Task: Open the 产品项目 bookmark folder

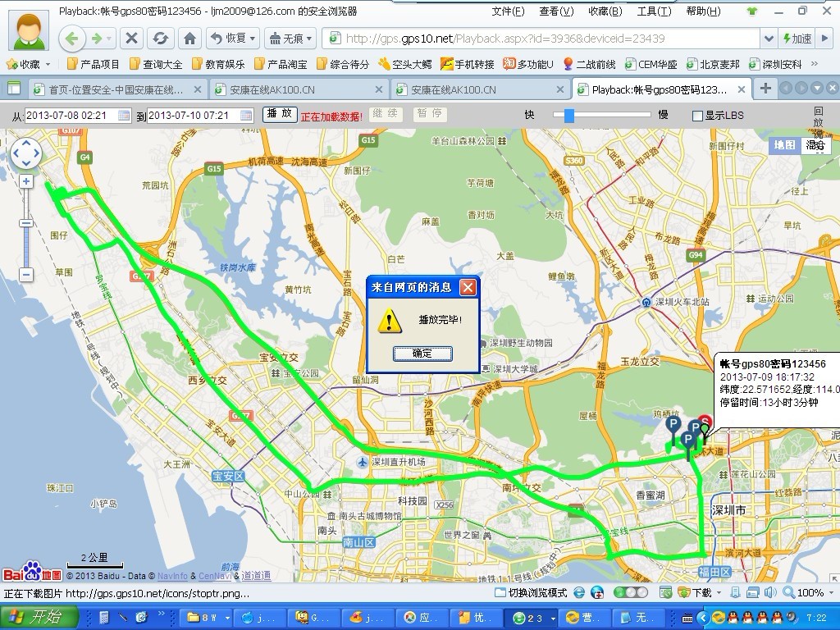Action: [x=94, y=64]
